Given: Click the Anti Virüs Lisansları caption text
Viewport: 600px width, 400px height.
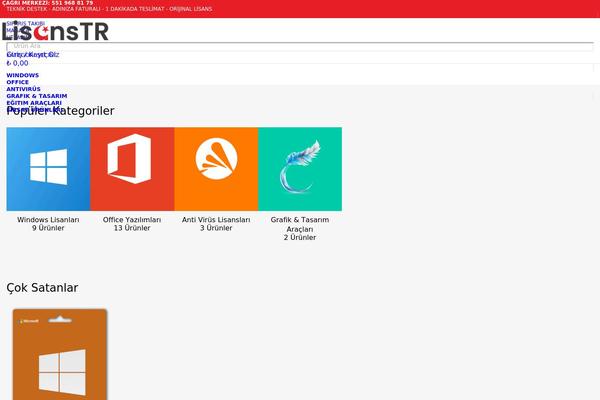Looking at the screenshot, I should point(216,220).
